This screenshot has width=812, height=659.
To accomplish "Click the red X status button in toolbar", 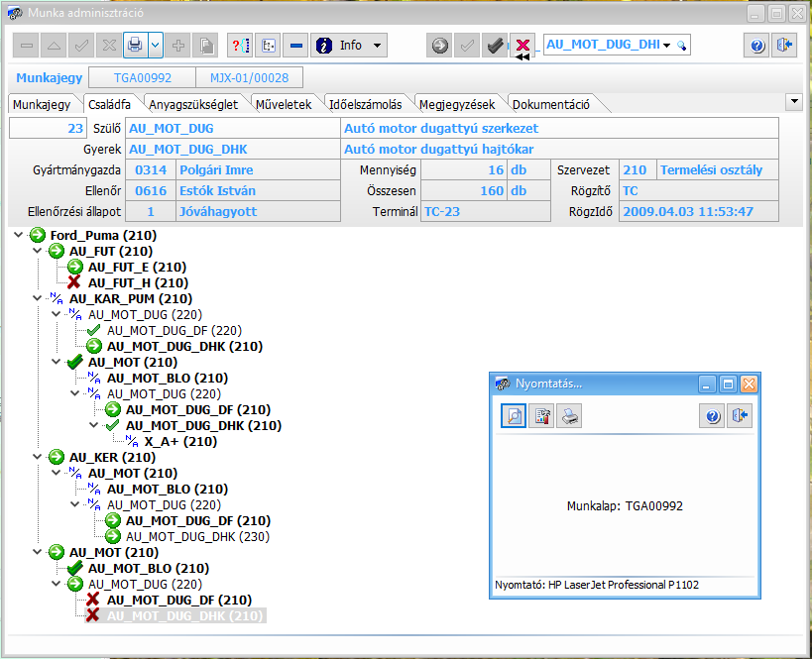I will point(522,46).
